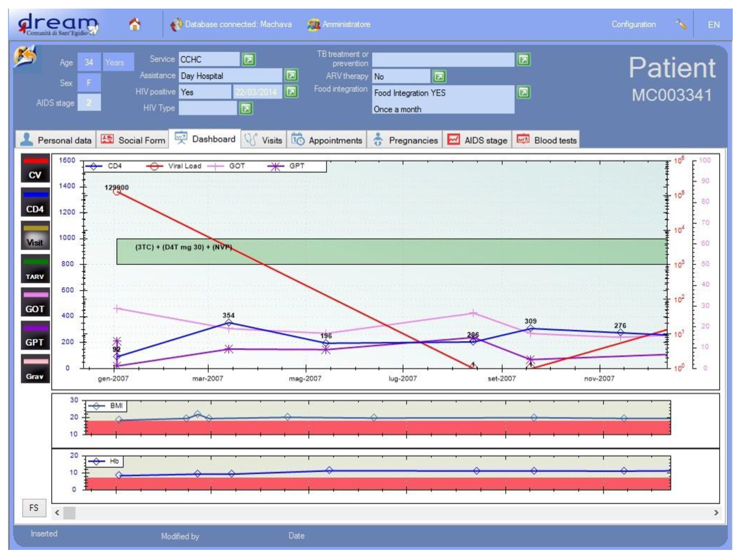The image size is (739, 560).
Task: Click the chart's horizontal scrollbar thumb
Action: point(69,513)
